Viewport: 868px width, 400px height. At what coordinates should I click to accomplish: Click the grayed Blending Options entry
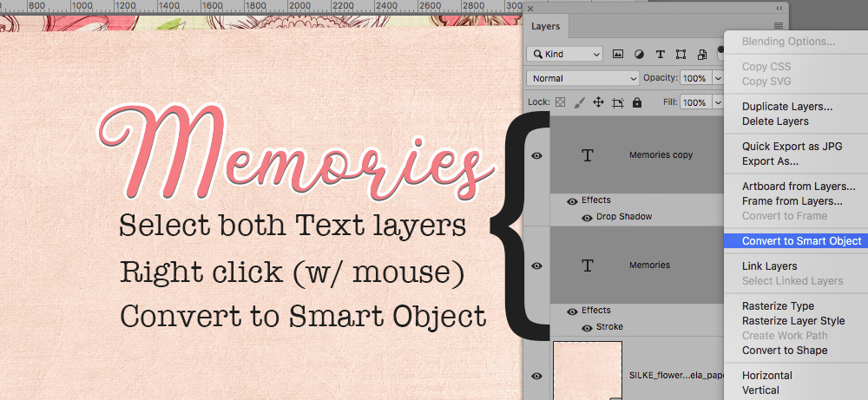click(788, 42)
